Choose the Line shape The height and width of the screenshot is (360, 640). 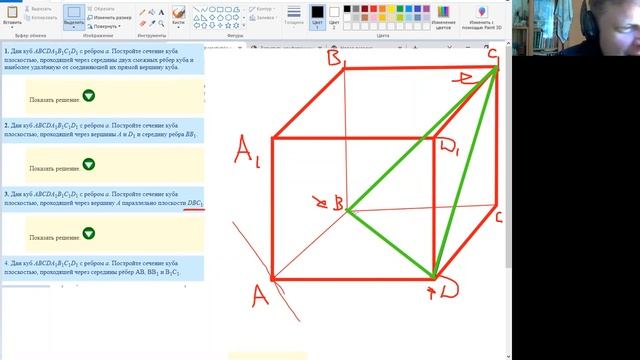click(x=196, y=9)
